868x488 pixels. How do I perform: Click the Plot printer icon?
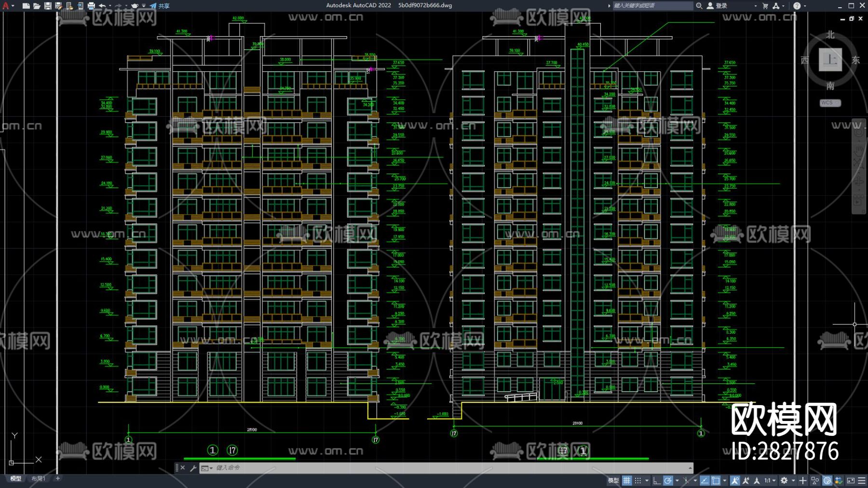(91, 6)
